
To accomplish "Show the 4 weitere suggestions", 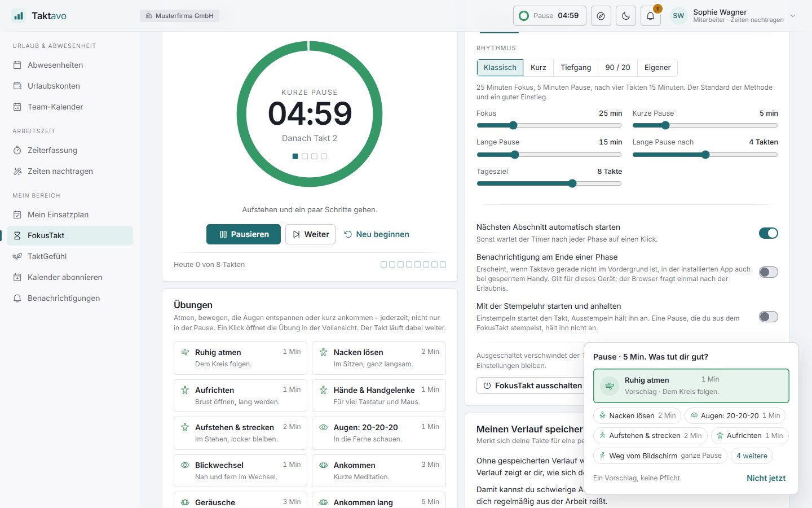I will pyautogui.click(x=752, y=456).
